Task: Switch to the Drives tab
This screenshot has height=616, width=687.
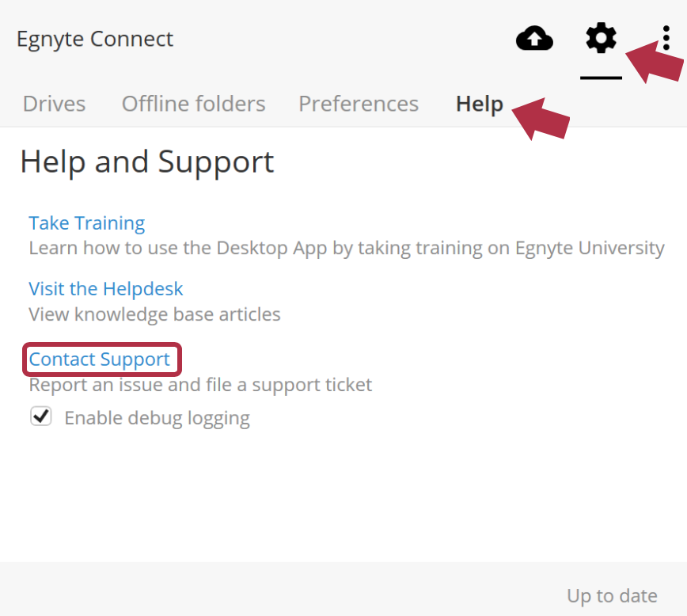Action: pyautogui.click(x=55, y=104)
